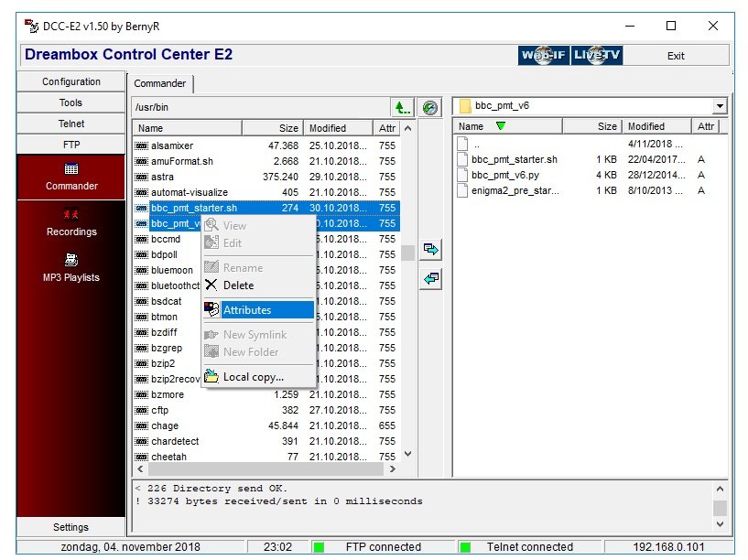748x560 pixels.
Task: Click the enigma2_pre_star... file icon
Action: (462, 190)
